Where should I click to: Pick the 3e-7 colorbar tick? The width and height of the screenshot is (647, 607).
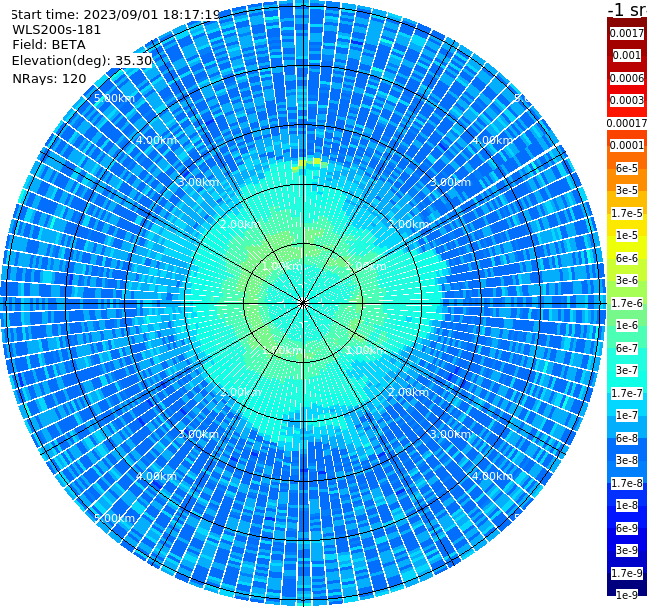627,370
